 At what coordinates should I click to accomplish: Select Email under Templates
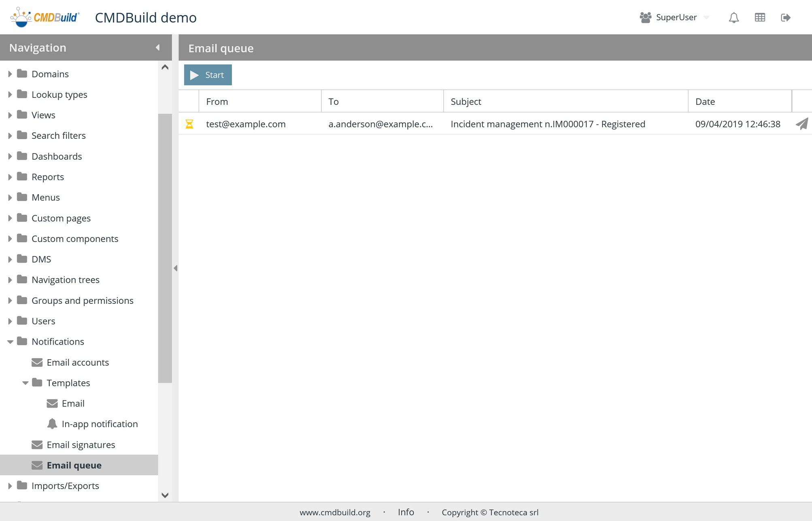(x=73, y=403)
